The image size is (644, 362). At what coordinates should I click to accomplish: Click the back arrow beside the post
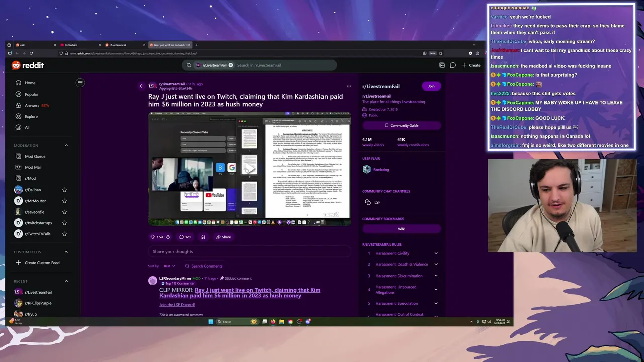click(x=141, y=86)
